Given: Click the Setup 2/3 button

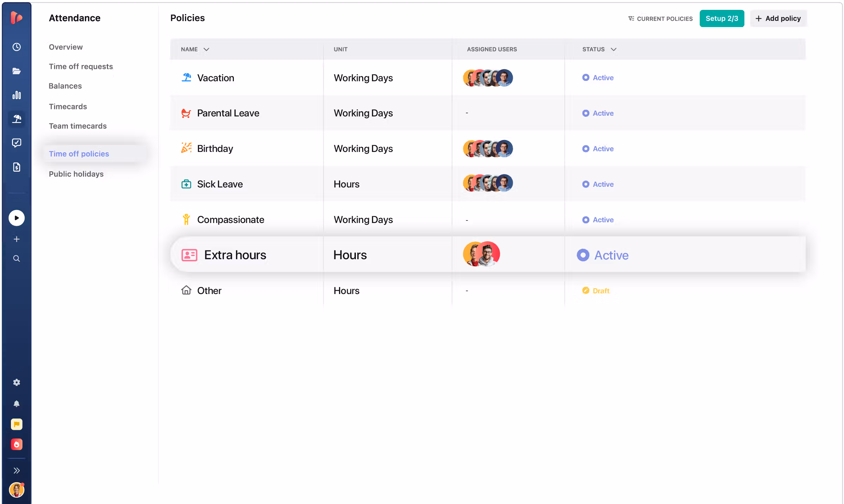Looking at the screenshot, I should tap(722, 19).
